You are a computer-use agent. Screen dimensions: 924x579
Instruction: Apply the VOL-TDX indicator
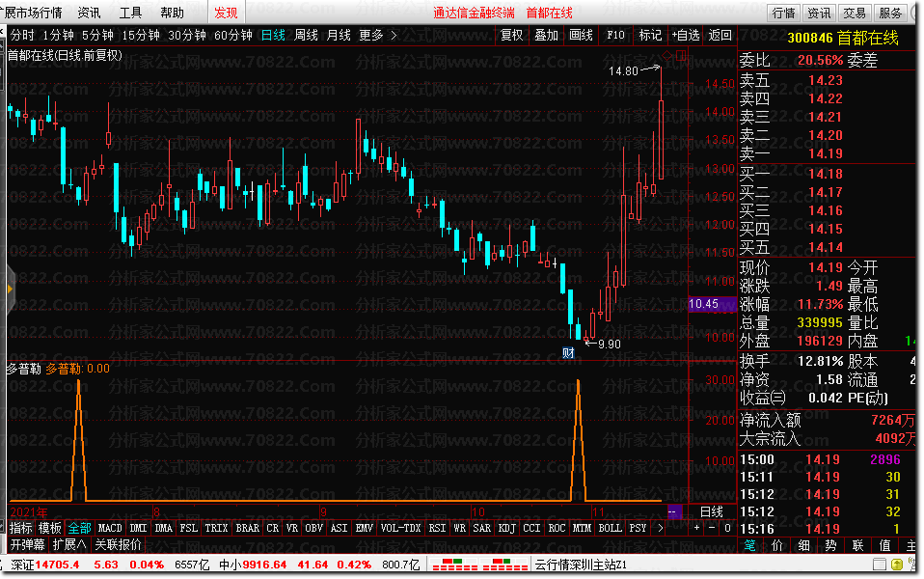[x=400, y=528]
